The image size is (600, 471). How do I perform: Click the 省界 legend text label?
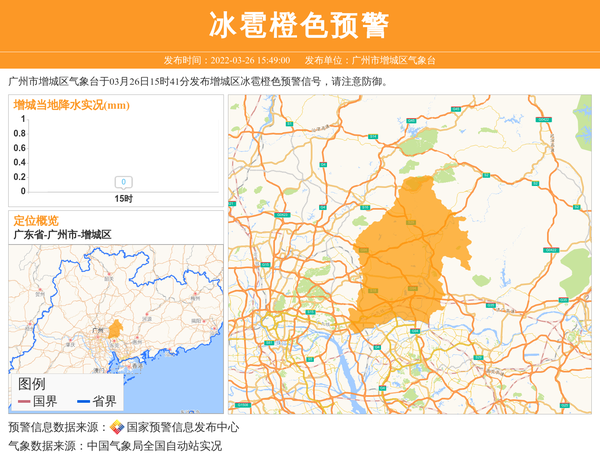pyautogui.click(x=105, y=402)
